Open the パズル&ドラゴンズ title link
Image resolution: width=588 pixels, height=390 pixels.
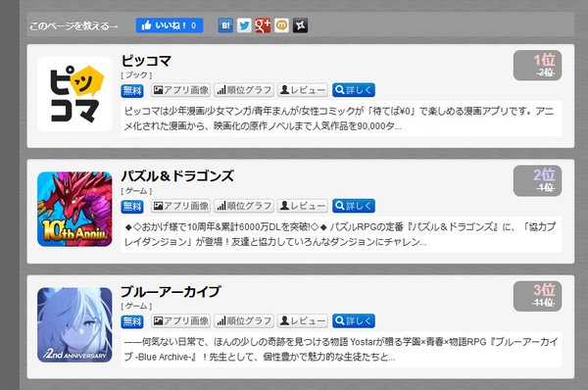[x=177, y=175]
